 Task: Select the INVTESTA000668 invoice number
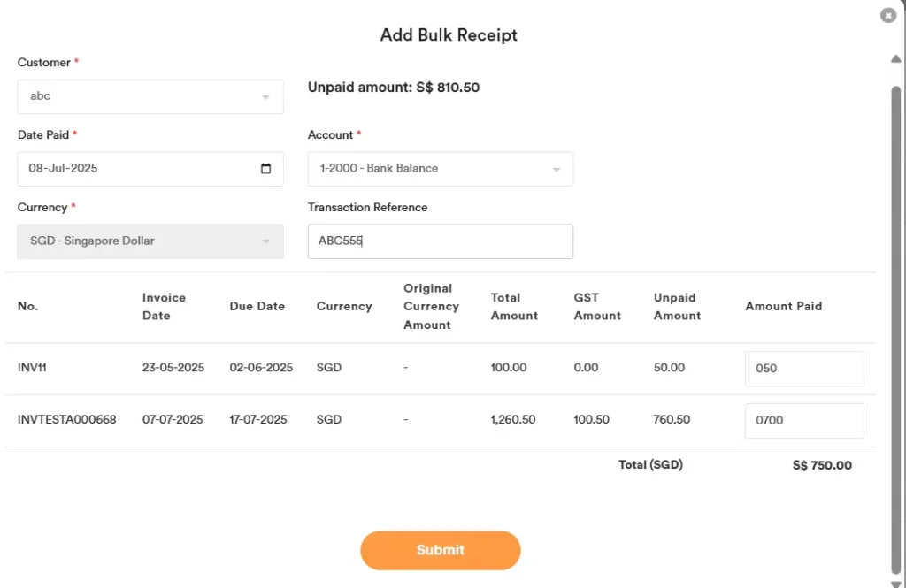[66, 420]
